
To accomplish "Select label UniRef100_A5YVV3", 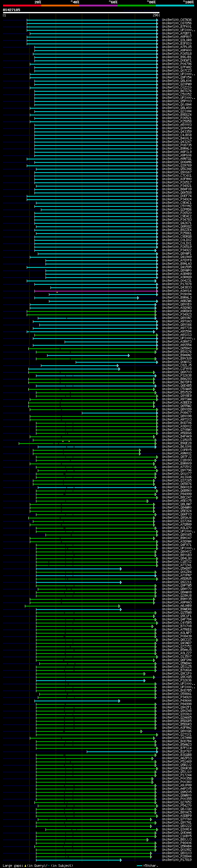I will [177, 125].
